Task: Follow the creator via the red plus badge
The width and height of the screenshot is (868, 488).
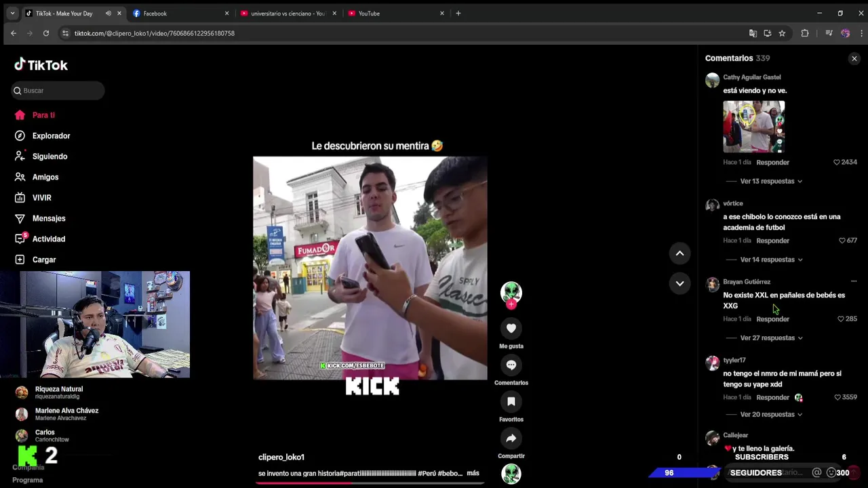Action: 511,305
